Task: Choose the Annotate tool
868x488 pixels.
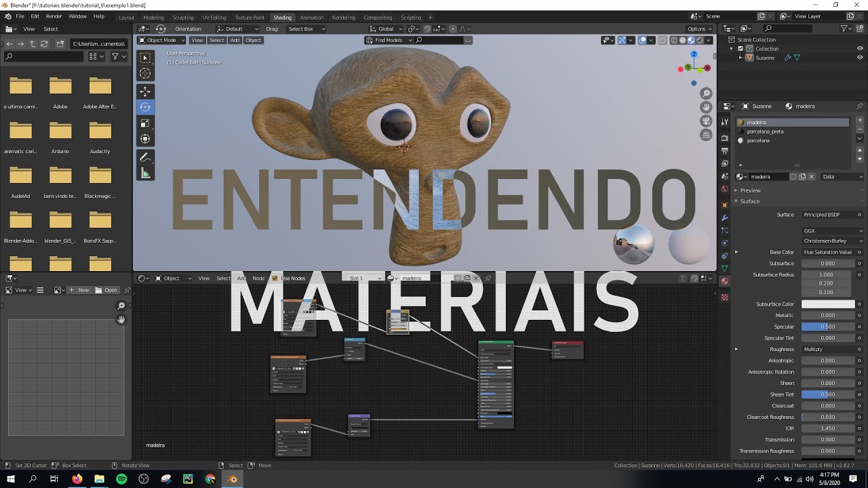Action: 145,157
